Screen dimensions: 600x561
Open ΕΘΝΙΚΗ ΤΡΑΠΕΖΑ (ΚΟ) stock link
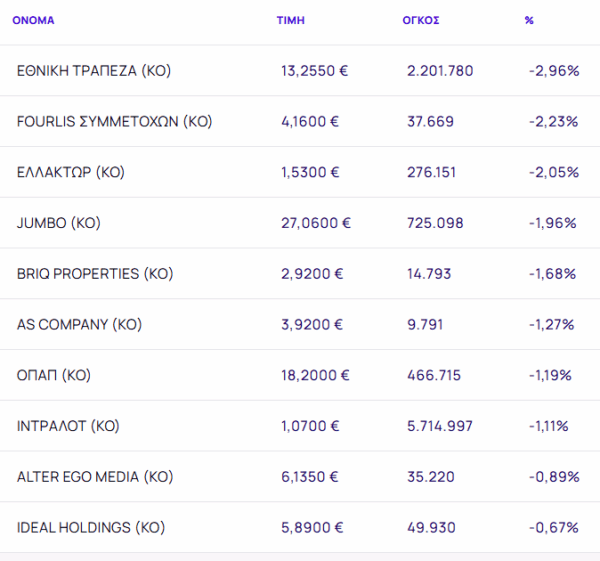coord(94,71)
